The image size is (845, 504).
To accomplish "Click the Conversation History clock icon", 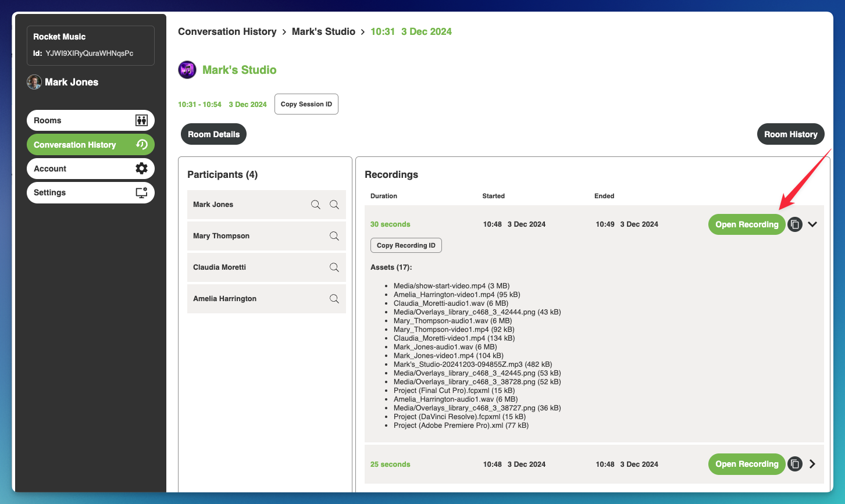I will pyautogui.click(x=141, y=145).
